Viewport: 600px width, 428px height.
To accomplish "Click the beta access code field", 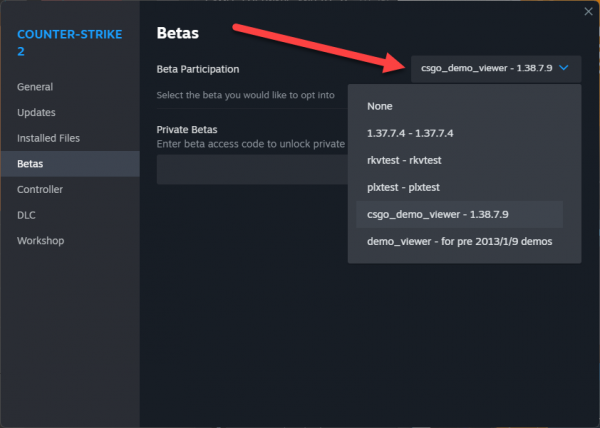I will 253,169.
